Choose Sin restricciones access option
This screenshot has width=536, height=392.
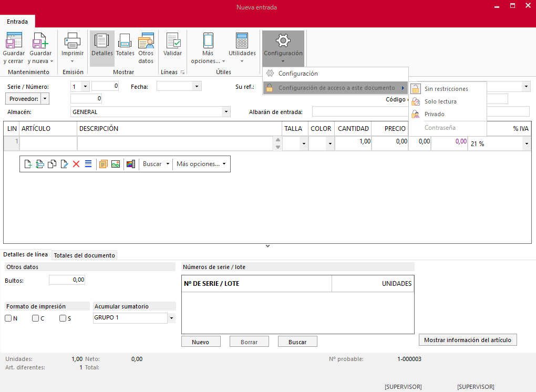448,89
